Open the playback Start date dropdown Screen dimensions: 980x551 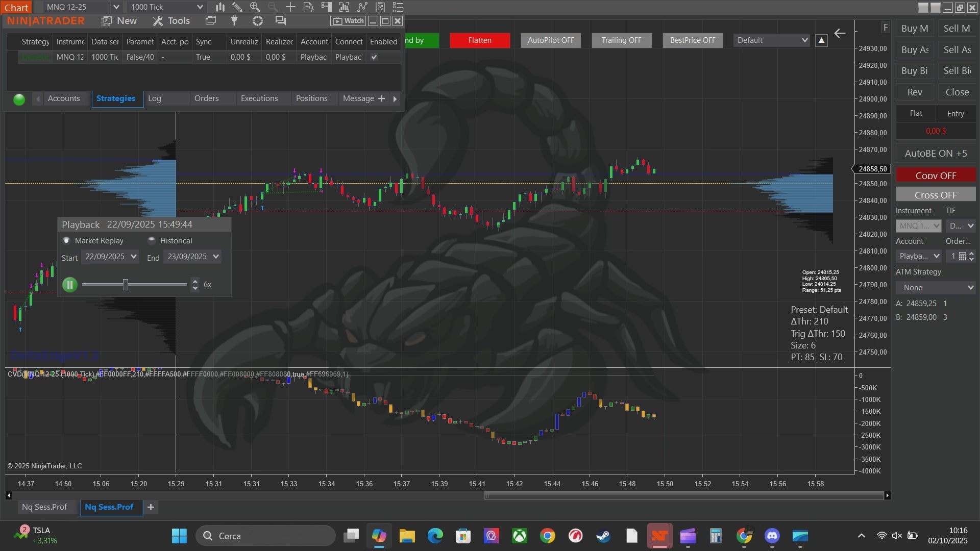(x=134, y=257)
